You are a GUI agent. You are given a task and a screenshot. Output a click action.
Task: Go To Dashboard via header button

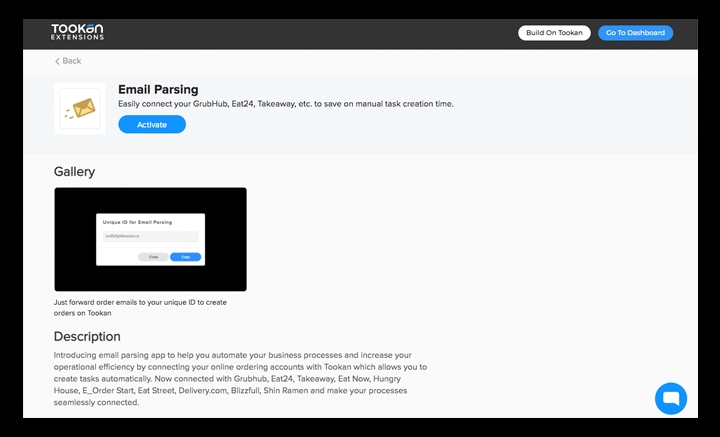[x=635, y=33]
